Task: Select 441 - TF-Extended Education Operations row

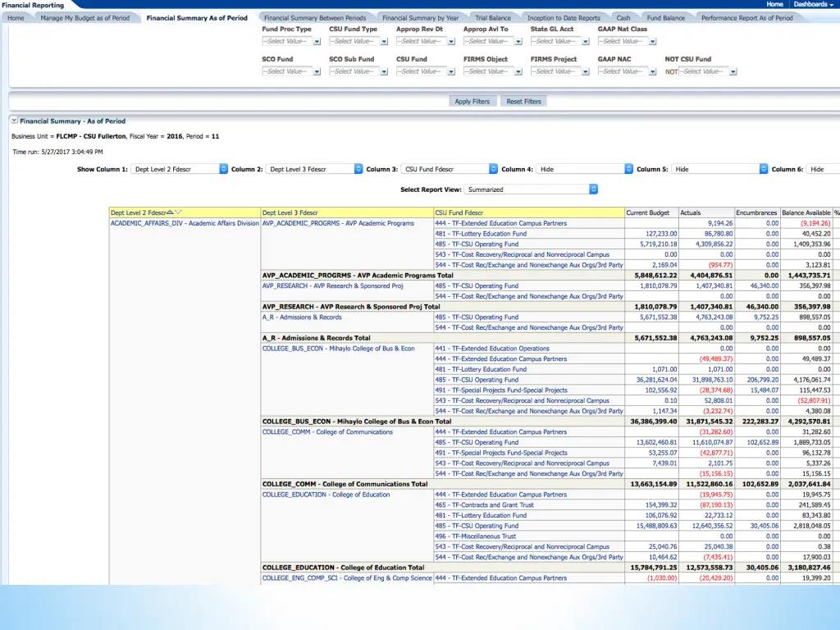Action: pyautogui.click(x=492, y=349)
